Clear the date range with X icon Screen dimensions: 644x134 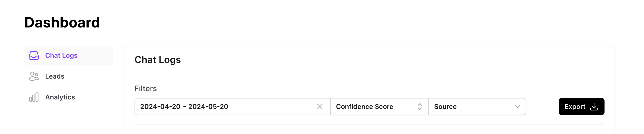pyautogui.click(x=320, y=107)
